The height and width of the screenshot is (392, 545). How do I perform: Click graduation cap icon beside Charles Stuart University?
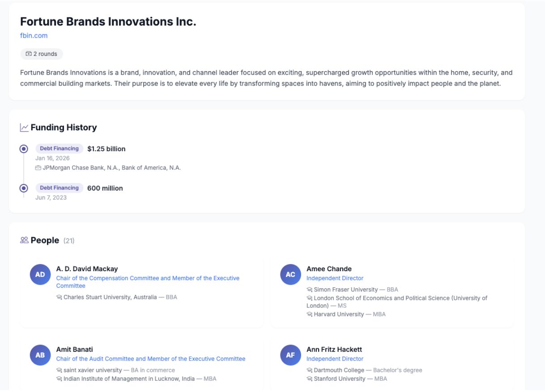[x=59, y=297]
